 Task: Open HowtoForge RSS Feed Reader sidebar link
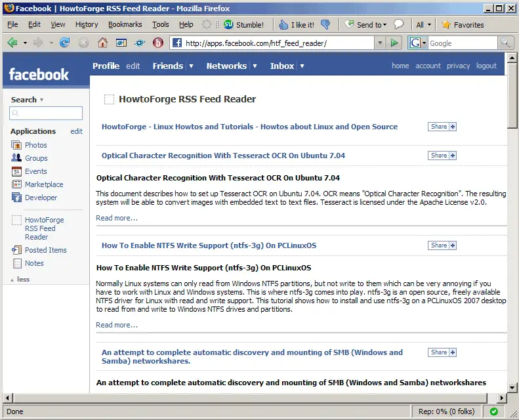(45, 228)
